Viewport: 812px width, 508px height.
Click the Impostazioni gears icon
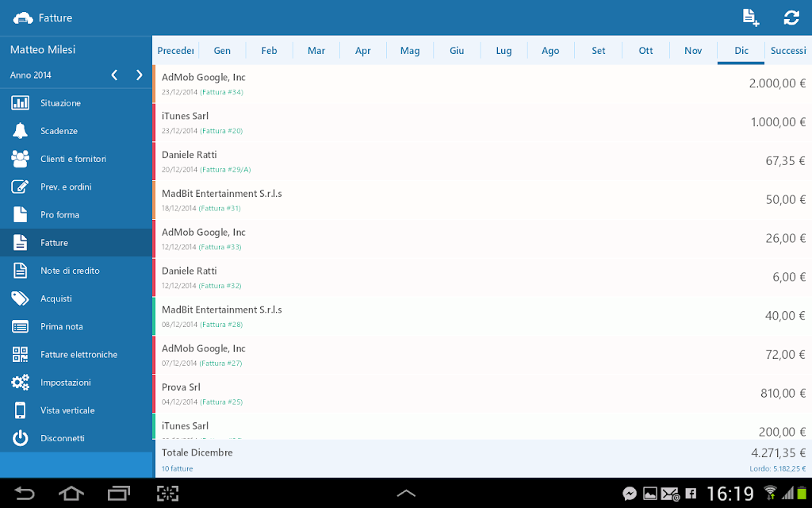click(20, 383)
